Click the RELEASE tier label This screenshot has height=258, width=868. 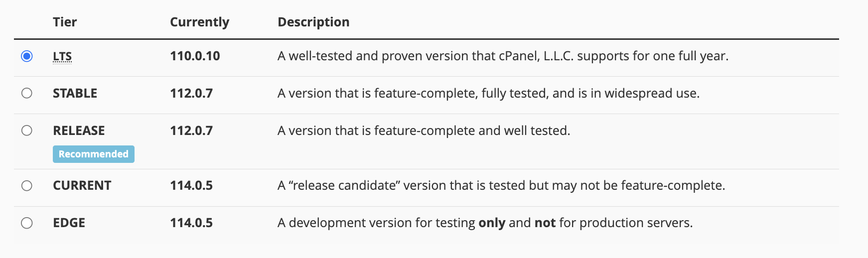point(79,130)
